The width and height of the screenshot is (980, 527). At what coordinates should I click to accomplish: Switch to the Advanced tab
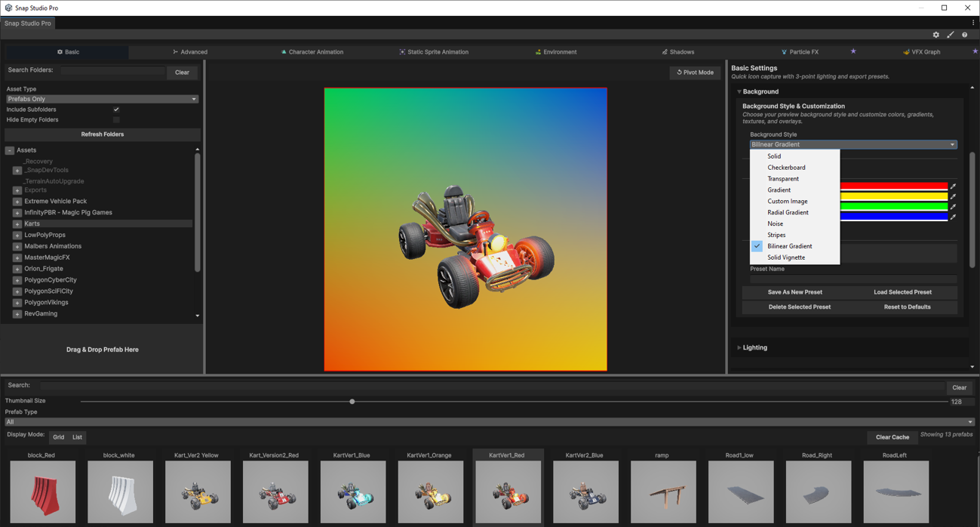pyautogui.click(x=190, y=52)
